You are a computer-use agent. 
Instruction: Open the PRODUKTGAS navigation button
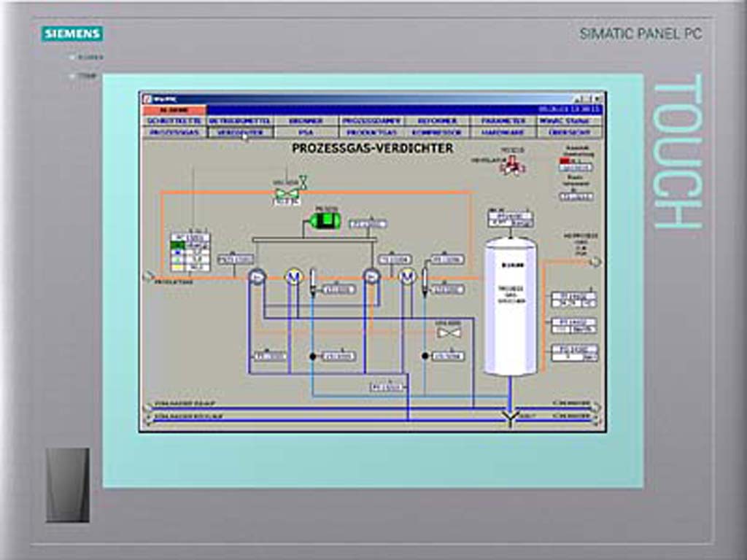[x=371, y=133]
